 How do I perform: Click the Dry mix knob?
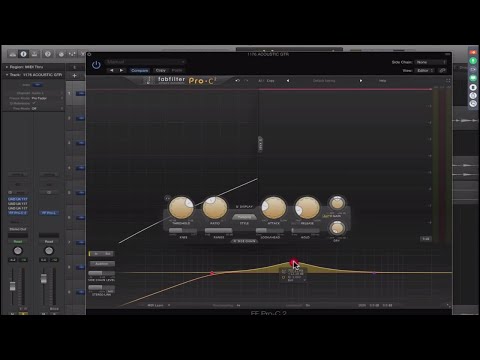point(337,228)
